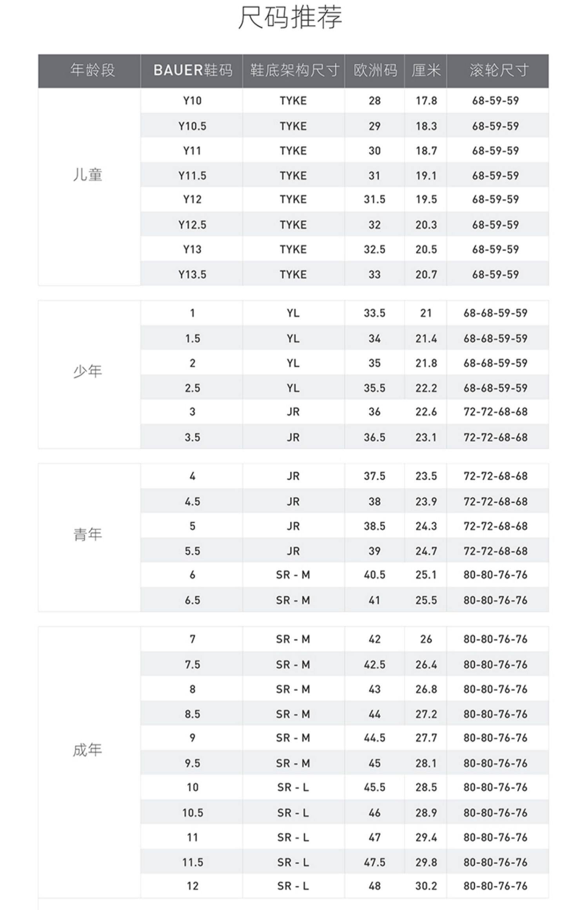The image size is (588, 910).
Task: Click the 少年 age group label
Action: [x=88, y=371]
